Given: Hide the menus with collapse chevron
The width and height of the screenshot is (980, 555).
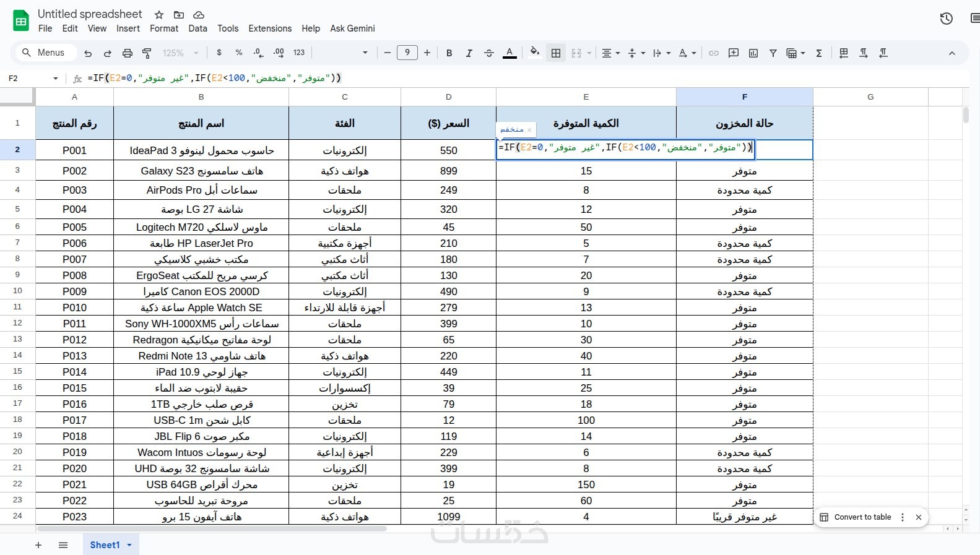Looking at the screenshot, I should (x=952, y=53).
